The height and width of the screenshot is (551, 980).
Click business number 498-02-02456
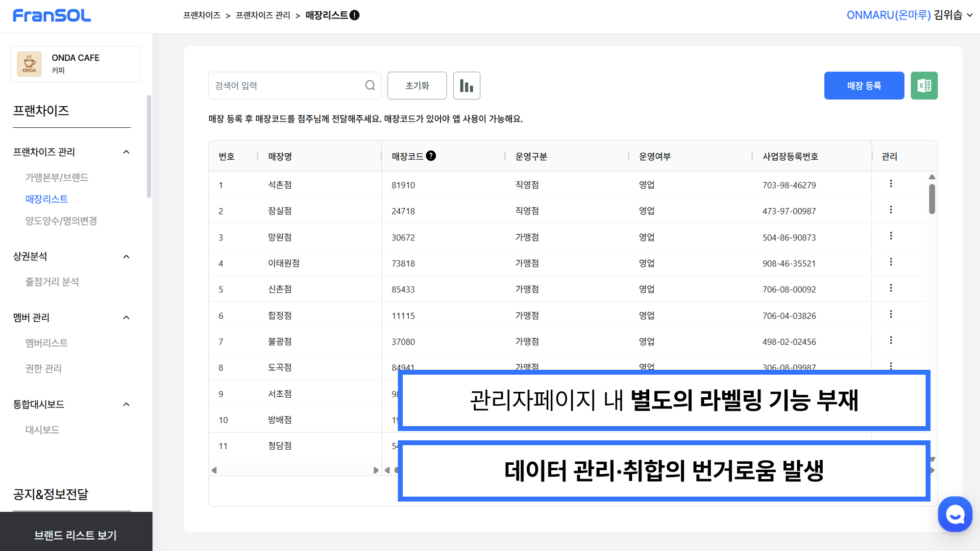pyautogui.click(x=789, y=342)
